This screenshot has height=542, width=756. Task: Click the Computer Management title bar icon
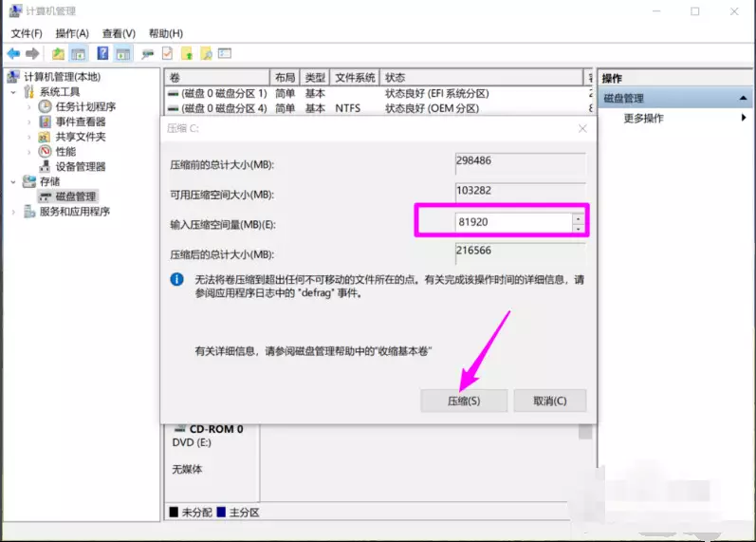coord(15,10)
